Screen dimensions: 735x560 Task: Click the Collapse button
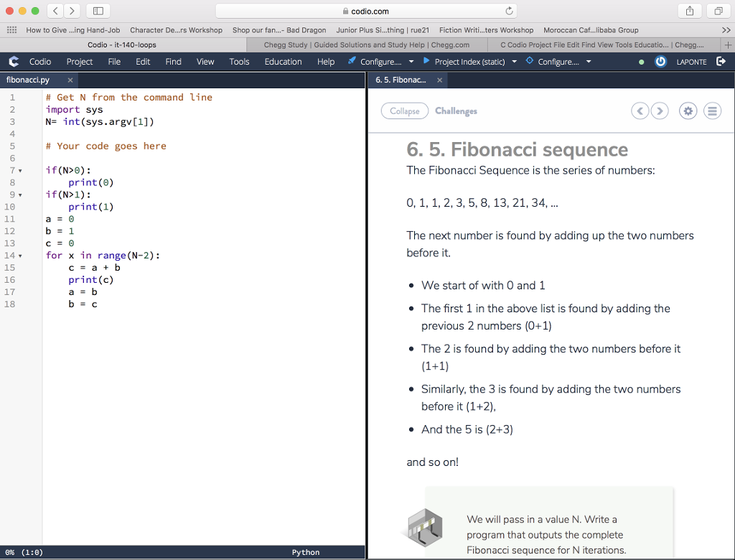tap(405, 111)
